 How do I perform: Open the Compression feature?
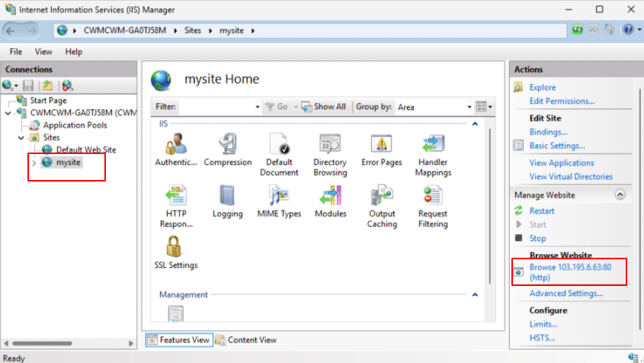[228, 149]
